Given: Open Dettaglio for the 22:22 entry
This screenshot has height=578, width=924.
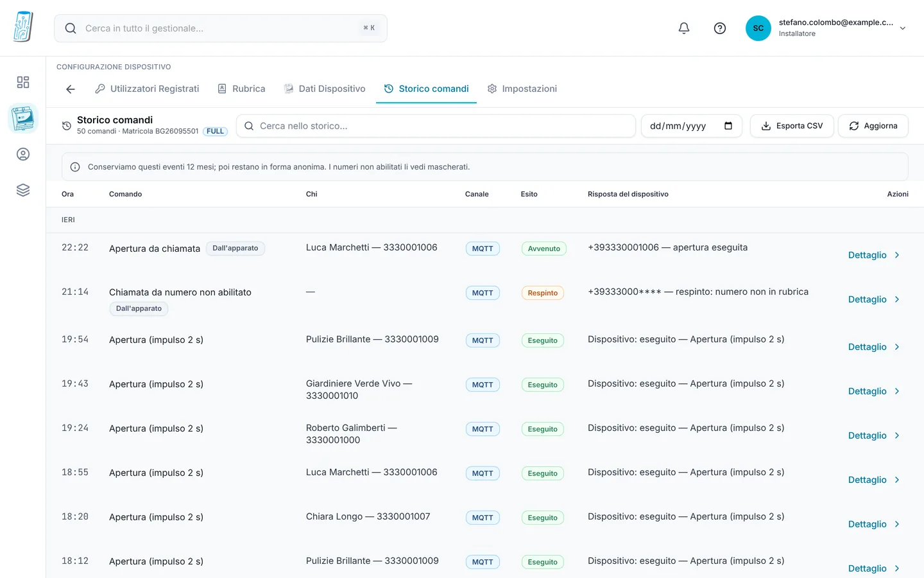Looking at the screenshot, I should point(874,255).
